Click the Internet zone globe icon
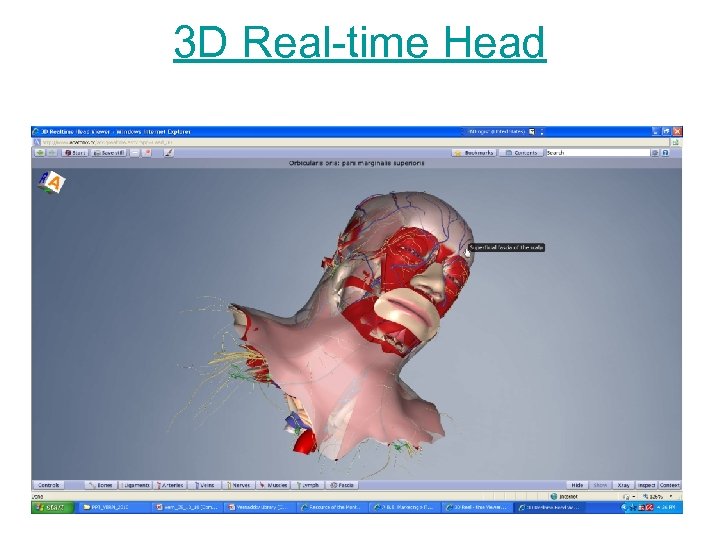 [x=554, y=496]
